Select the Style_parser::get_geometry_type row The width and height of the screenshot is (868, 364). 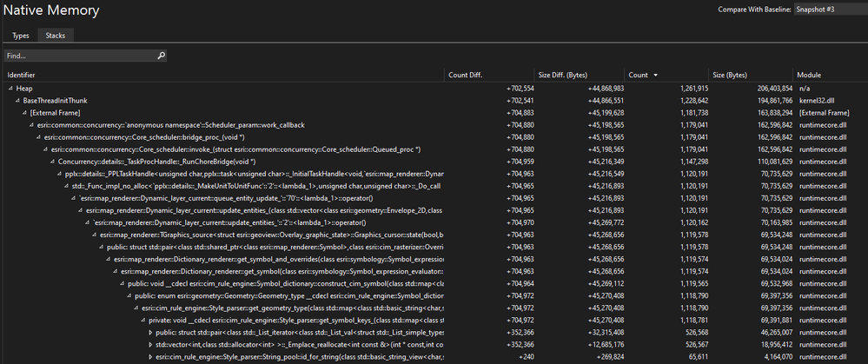pyautogui.click(x=434, y=308)
